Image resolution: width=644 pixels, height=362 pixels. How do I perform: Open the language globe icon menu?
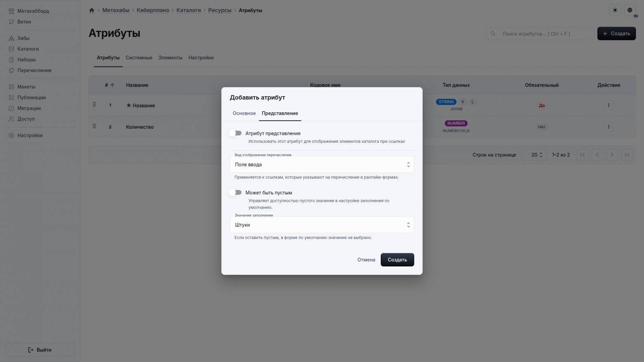pos(630,10)
